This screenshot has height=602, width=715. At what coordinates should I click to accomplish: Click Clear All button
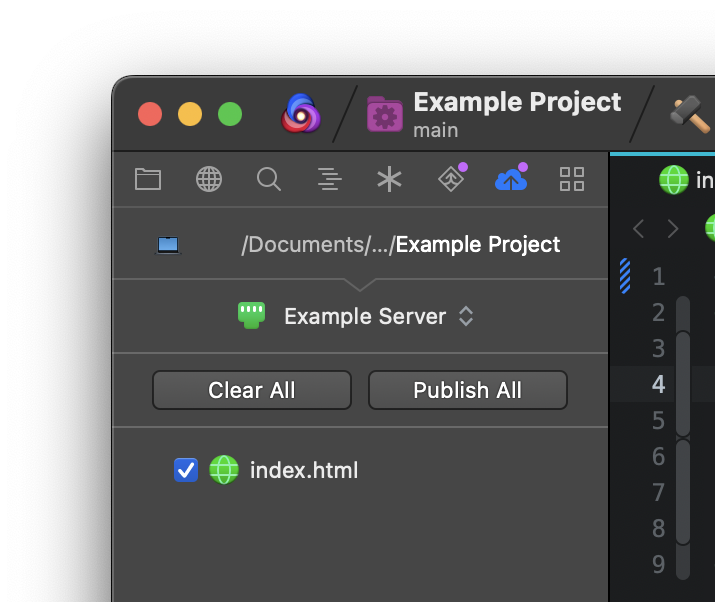point(252,390)
